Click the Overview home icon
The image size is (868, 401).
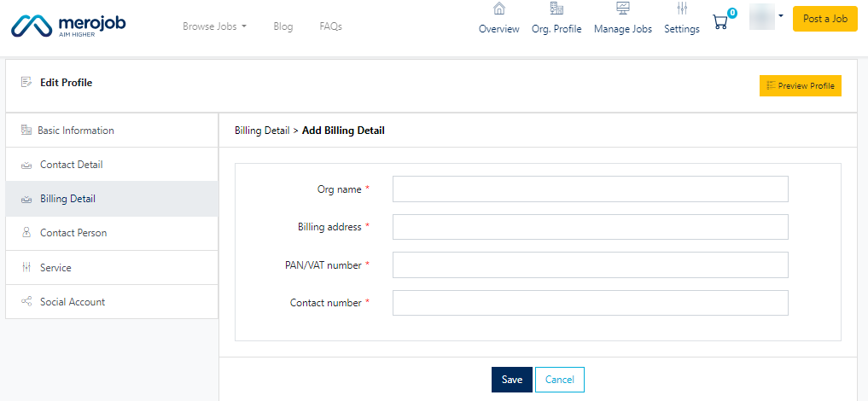499,9
